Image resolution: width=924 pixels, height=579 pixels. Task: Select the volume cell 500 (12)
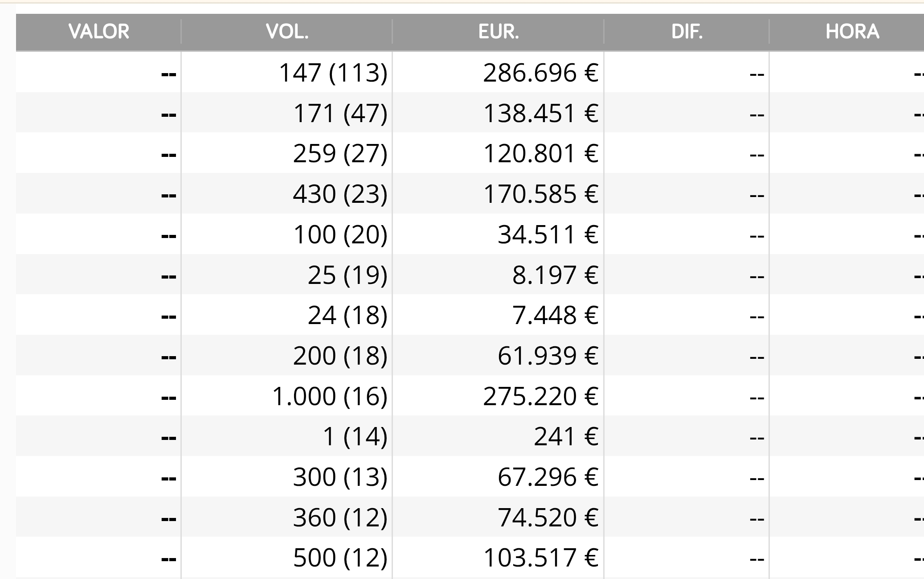pyautogui.click(x=340, y=558)
